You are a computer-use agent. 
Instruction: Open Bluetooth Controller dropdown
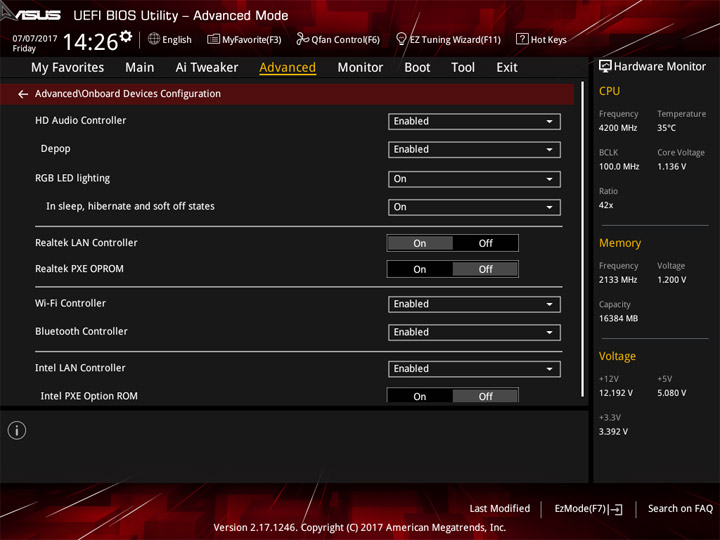(x=474, y=332)
